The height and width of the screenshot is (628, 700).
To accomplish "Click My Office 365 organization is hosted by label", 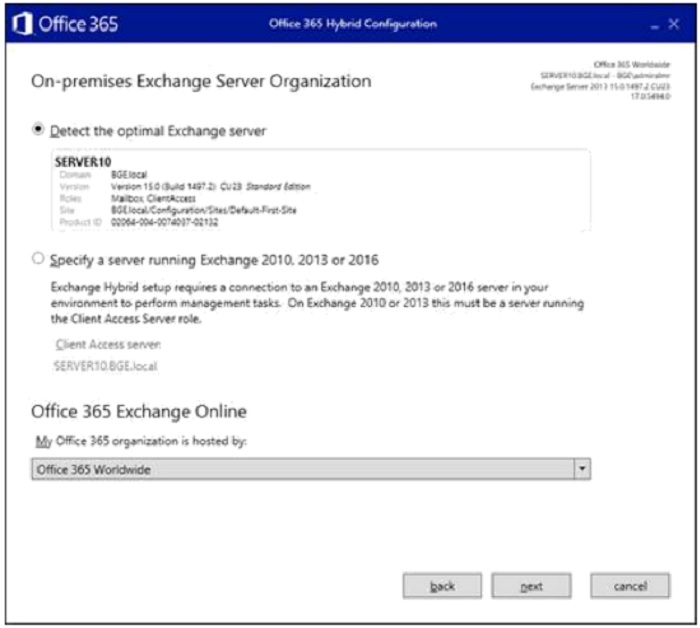I will tap(141, 441).
